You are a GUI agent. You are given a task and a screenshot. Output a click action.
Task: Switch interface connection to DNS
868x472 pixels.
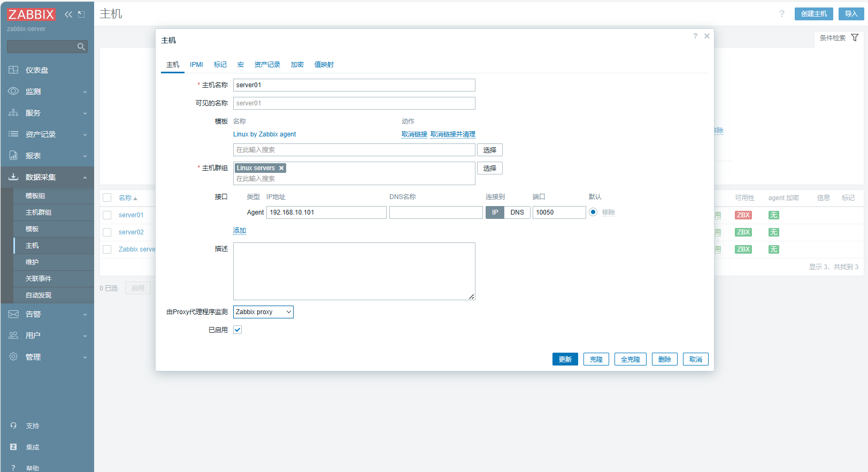click(517, 212)
